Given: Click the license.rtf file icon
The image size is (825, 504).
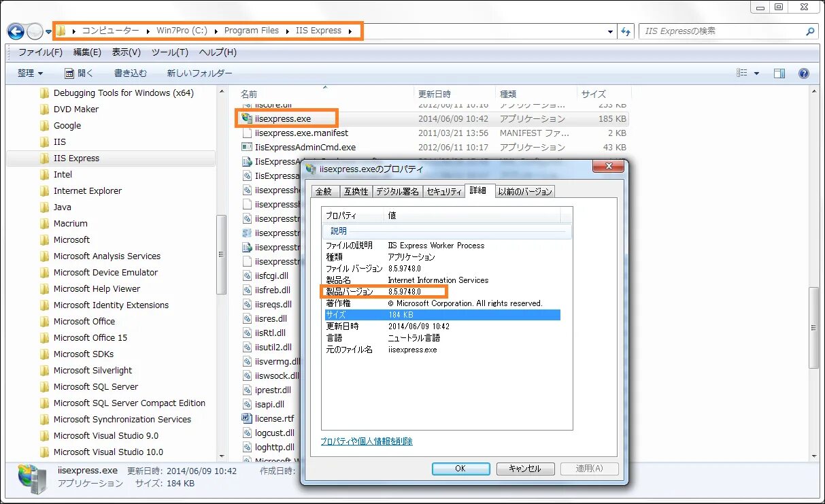Looking at the screenshot, I should [x=248, y=419].
